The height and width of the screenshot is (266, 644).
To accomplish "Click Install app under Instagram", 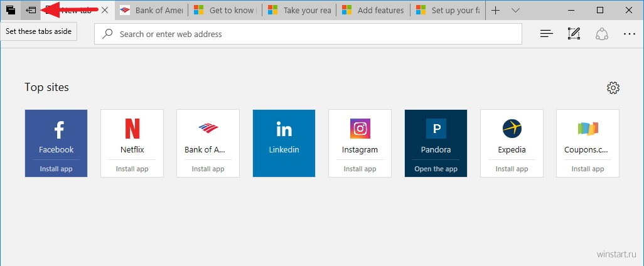I will click(x=360, y=169).
